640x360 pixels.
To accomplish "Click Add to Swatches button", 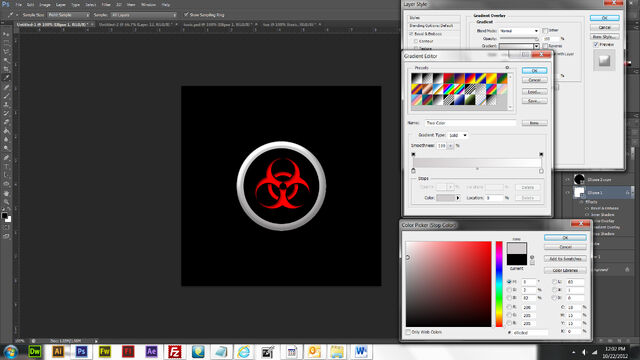I will click(x=565, y=259).
